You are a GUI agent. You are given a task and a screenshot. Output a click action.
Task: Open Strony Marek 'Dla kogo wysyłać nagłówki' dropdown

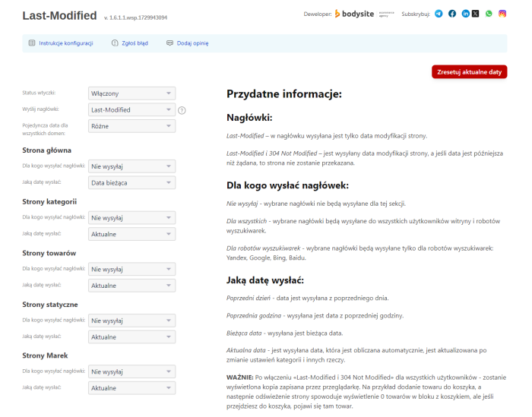131,371
